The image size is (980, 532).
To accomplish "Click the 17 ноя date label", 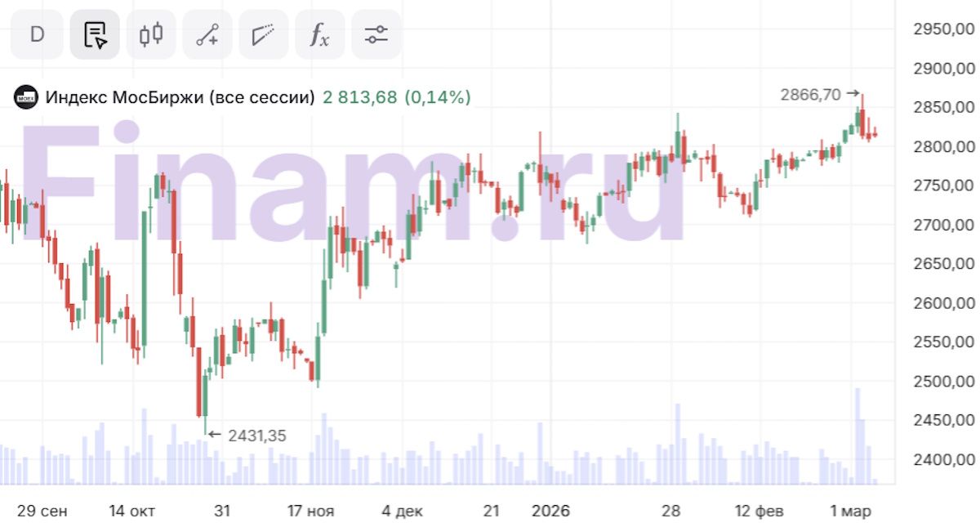I will point(310,512).
